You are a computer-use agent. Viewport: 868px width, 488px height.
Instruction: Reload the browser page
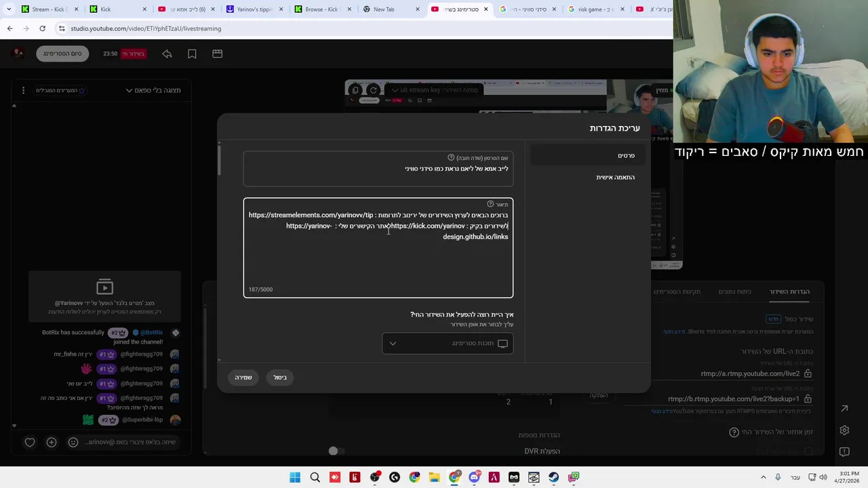(x=42, y=28)
